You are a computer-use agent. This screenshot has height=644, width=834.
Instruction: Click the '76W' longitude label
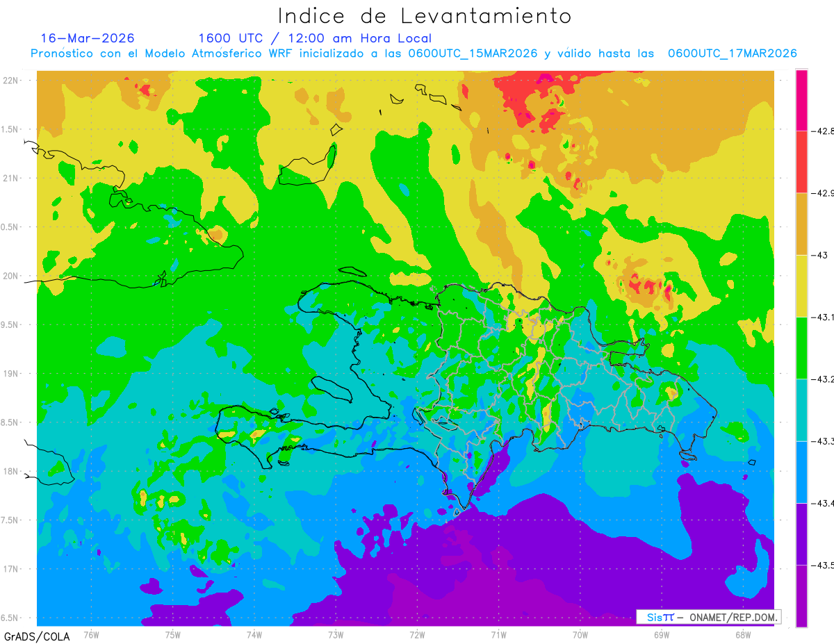coord(91,634)
